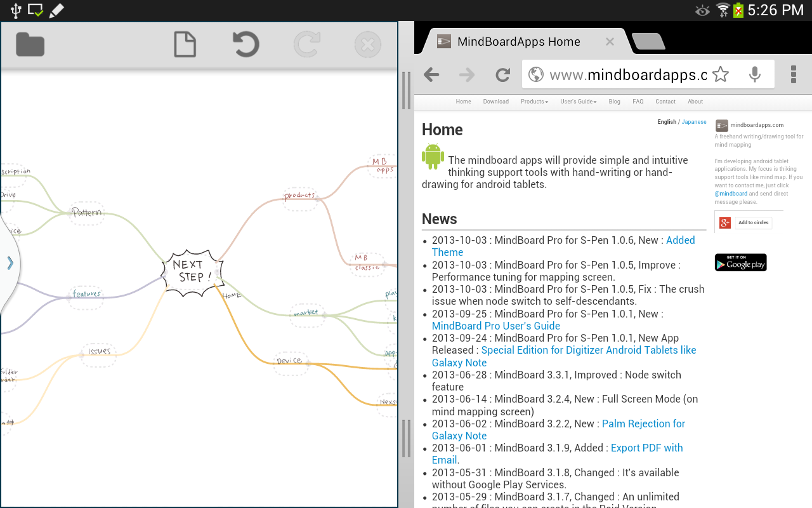The height and width of the screenshot is (508, 812).
Task: Open the About menu item
Action: pyautogui.click(x=695, y=102)
